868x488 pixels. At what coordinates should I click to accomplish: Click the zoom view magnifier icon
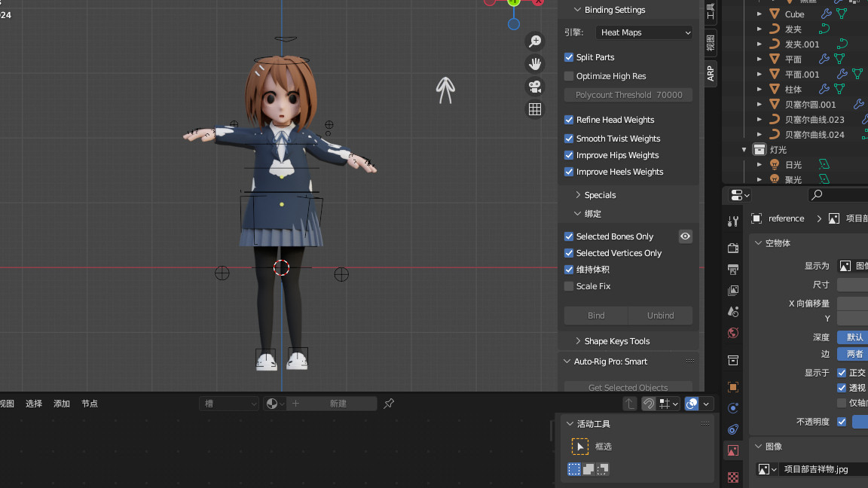coord(535,41)
